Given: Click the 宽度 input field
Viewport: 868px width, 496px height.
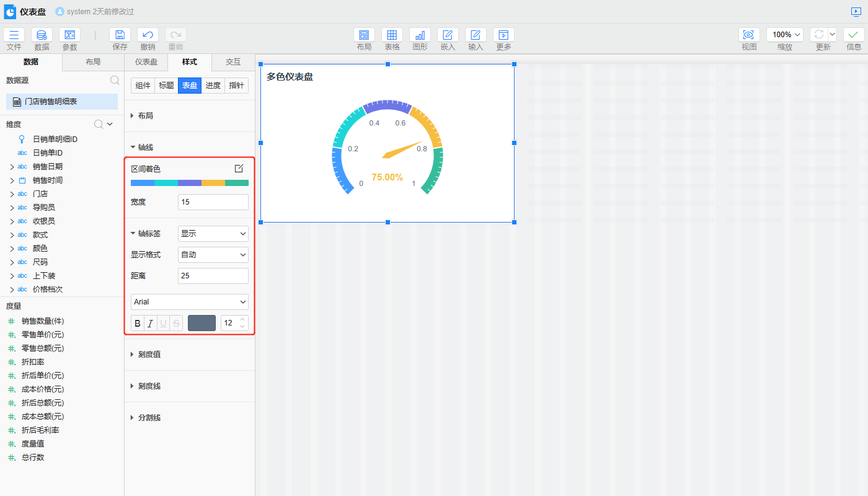Looking at the screenshot, I should point(213,202).
